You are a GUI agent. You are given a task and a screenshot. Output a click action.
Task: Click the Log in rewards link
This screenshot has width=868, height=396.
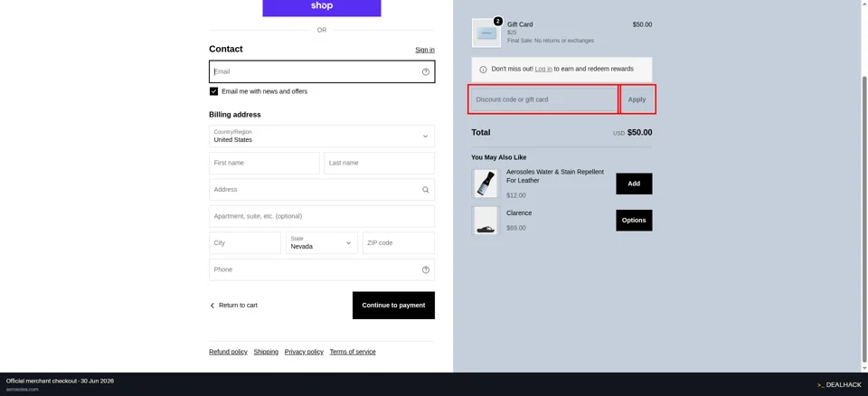(x=543, y=70)
